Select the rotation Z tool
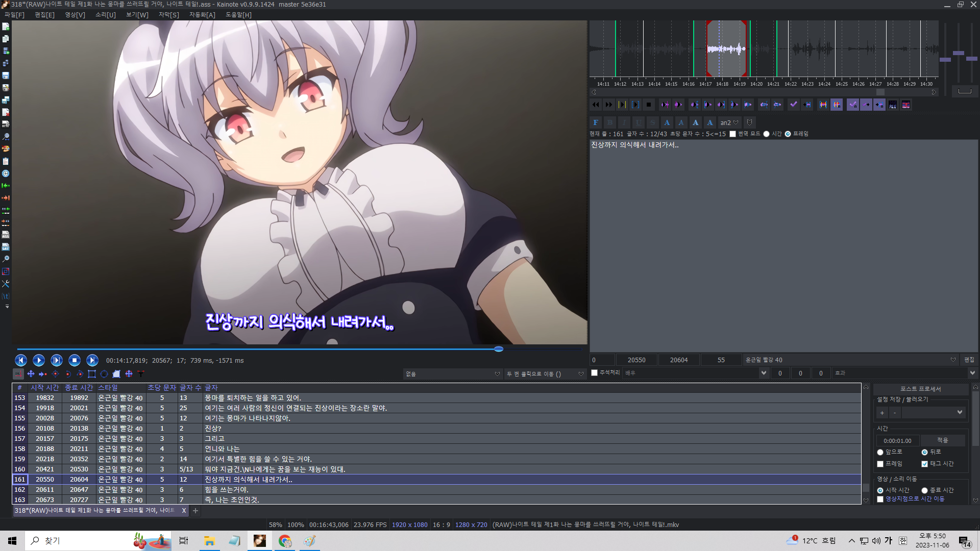Viewport: 980px width, 551px height. coord(67,374)
